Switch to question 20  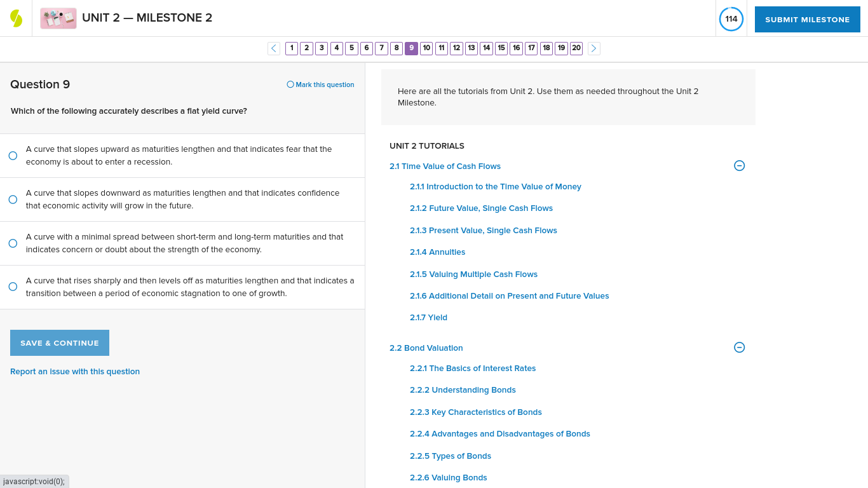[576, 48]
